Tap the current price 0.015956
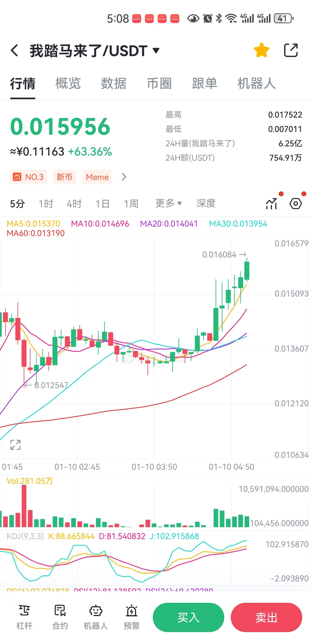312x644 pixels. point(60,126)
